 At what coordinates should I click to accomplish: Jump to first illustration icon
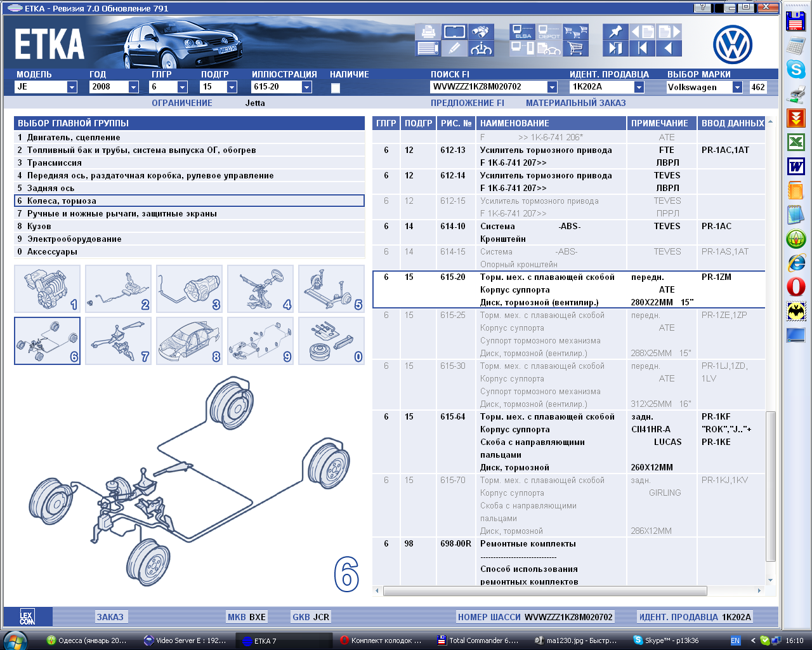[x=643, y=48]
